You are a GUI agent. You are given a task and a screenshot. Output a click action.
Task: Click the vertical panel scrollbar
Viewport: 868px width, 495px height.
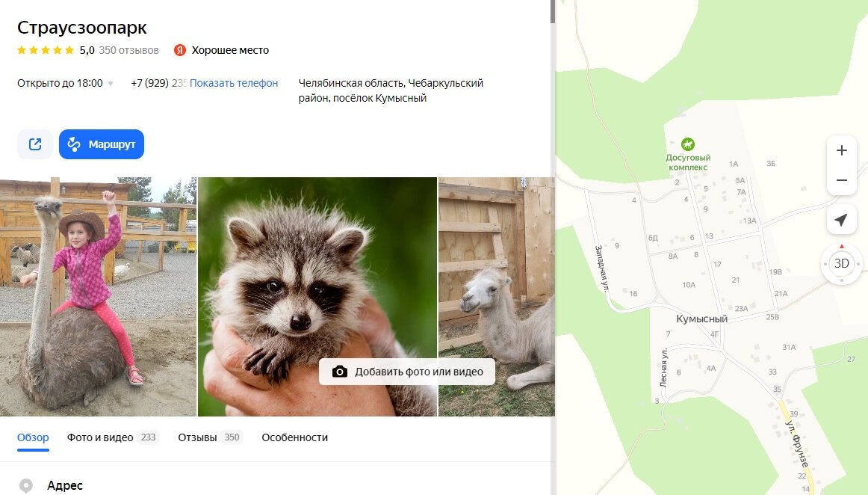(x=553, y=12)
